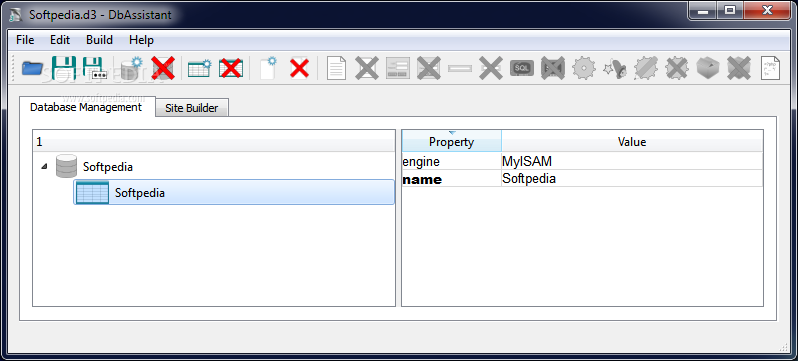Click the Softpedia value in name row
This screenshot has width=798, height=361.
click(632, 179)
